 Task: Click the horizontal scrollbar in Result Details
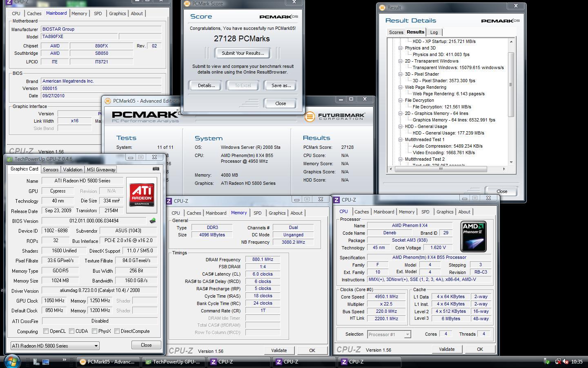[441, 169]
